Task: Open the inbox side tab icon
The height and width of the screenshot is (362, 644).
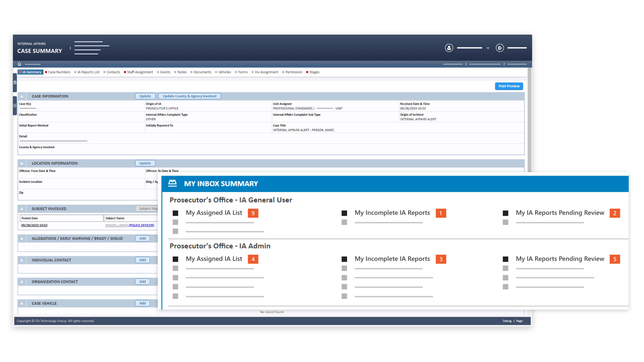Action: point(15,82)
